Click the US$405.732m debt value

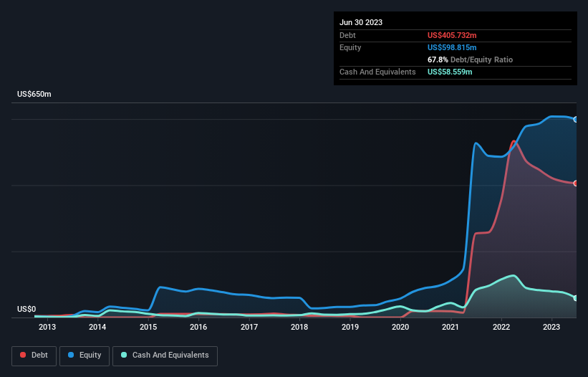pyautogui.click(x=452, y=35)
